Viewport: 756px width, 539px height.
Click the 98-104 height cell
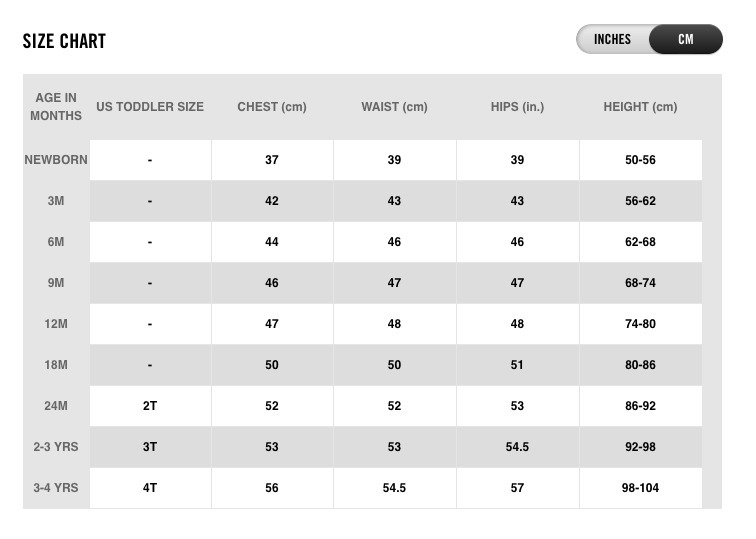pos(640,487)
